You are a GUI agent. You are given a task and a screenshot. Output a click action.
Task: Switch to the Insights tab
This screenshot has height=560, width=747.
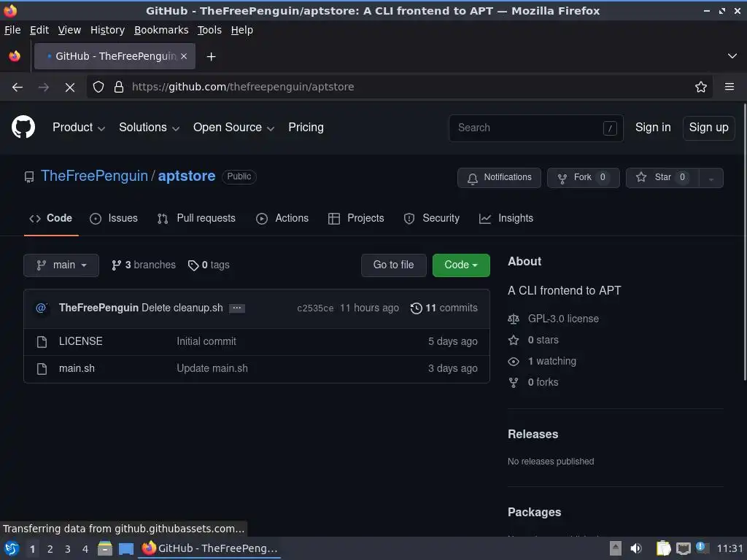(506, 219)
